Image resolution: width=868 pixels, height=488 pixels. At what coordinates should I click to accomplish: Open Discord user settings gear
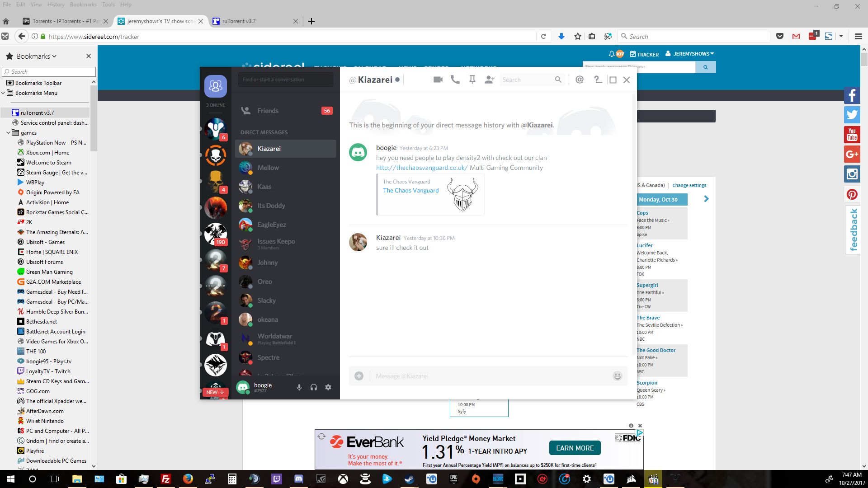(328, 387)
